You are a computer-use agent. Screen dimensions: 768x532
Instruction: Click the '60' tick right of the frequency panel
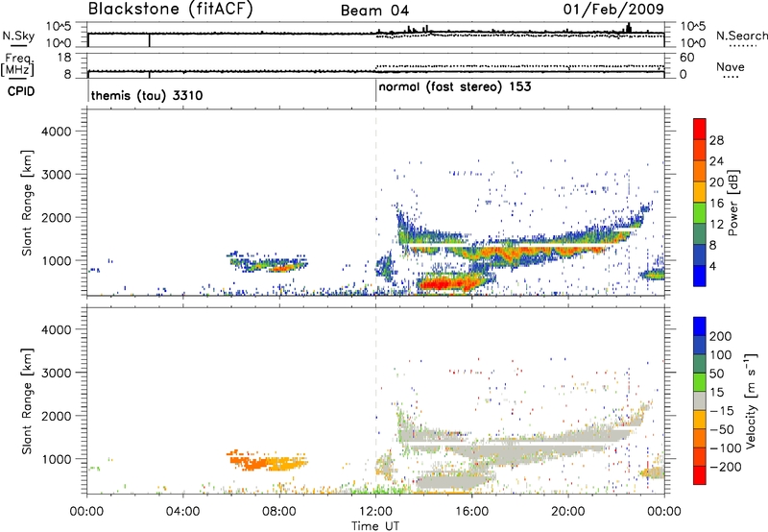pyautogui.click(x=686, y=58)
